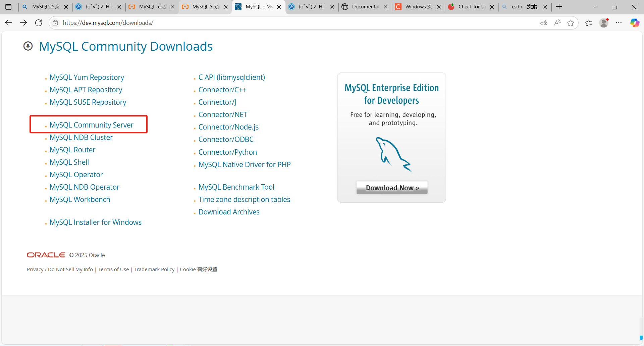This screenshot has height=346, width=644.
Task: Open MySQL NDB Cluster link
Action: click(x=81, y=137)
